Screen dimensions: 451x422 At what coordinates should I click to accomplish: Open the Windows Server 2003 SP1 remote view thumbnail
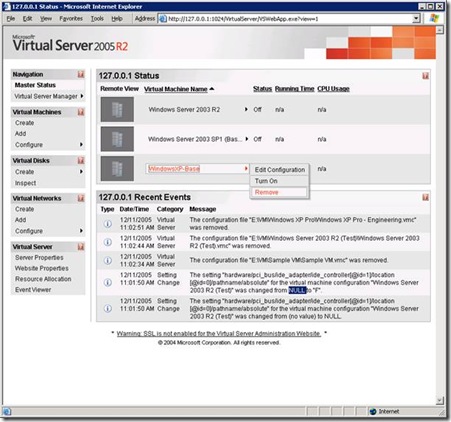click(x=117, y=139)
